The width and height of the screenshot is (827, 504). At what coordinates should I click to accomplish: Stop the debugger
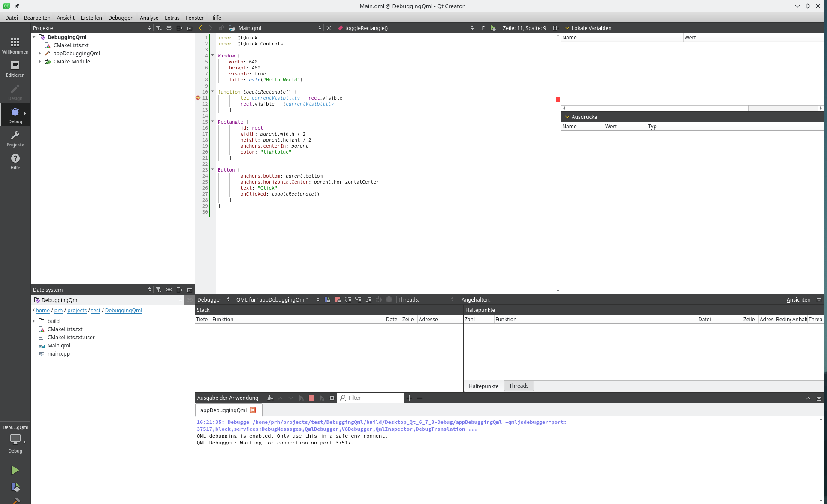(338, 299)
